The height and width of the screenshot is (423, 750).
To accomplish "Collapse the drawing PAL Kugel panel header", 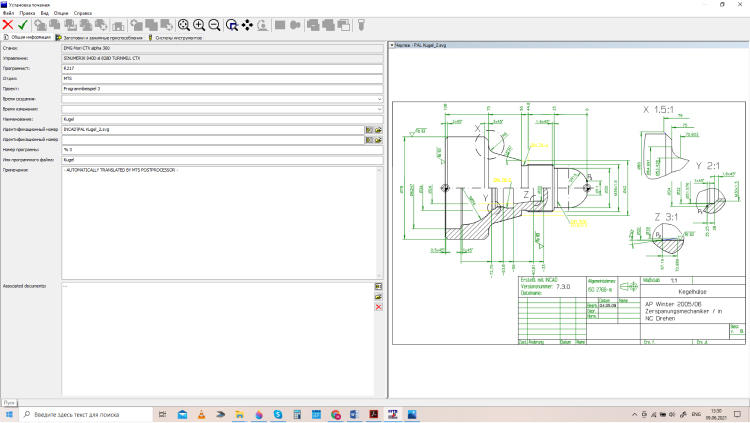I will coord(392,45).
